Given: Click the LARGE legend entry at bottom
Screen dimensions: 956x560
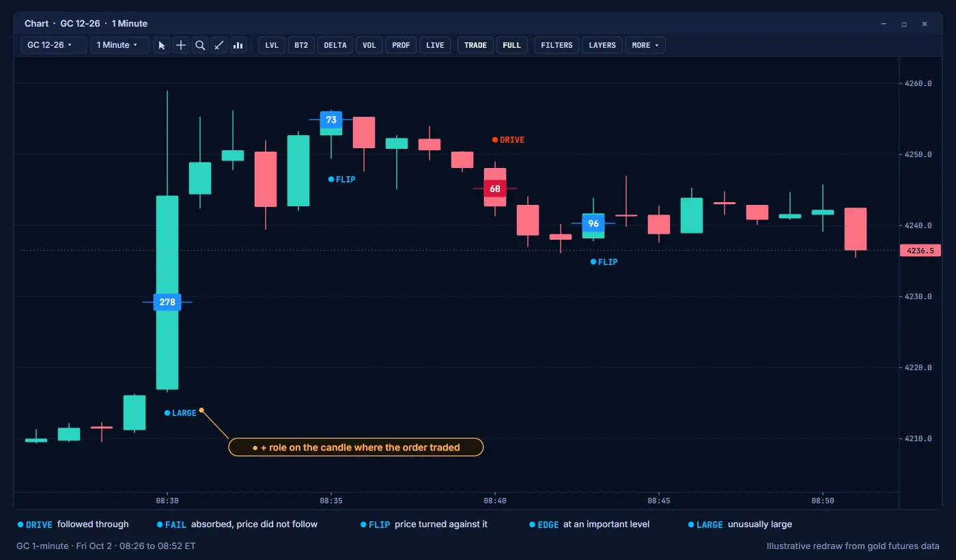Looking at the screenshot, I should [x=740, y=524].
